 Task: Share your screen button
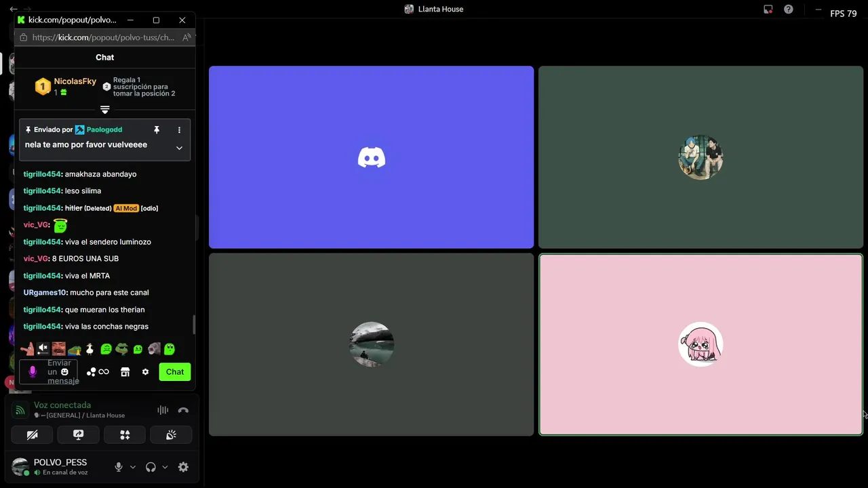(x=78, y=435)
